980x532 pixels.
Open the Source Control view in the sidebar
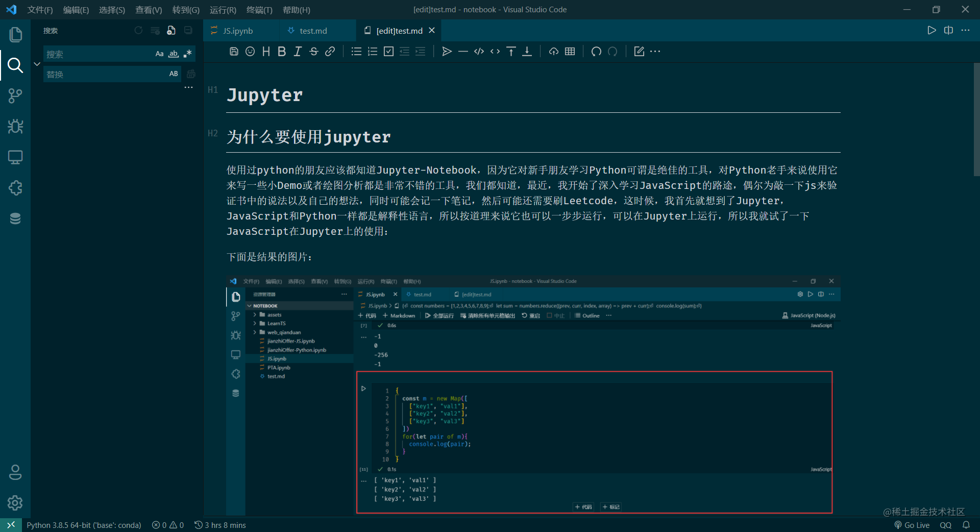point(15,95)
